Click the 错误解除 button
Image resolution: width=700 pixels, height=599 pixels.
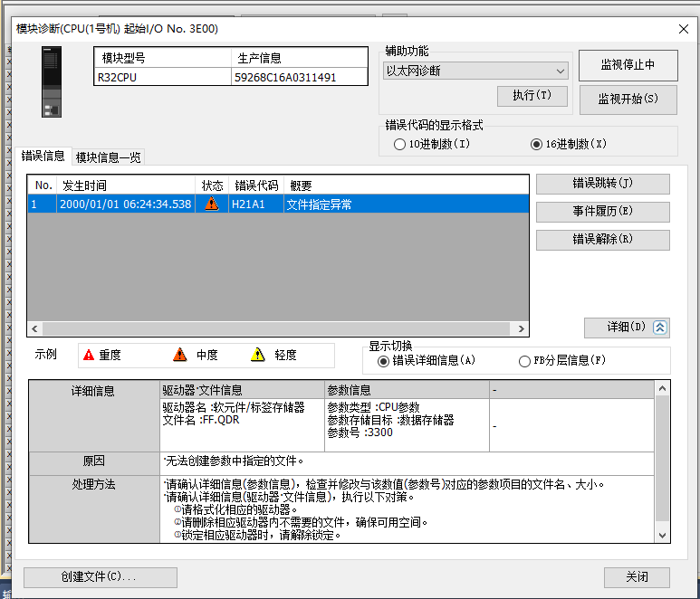pyautogui.click(x=602, y=240)
